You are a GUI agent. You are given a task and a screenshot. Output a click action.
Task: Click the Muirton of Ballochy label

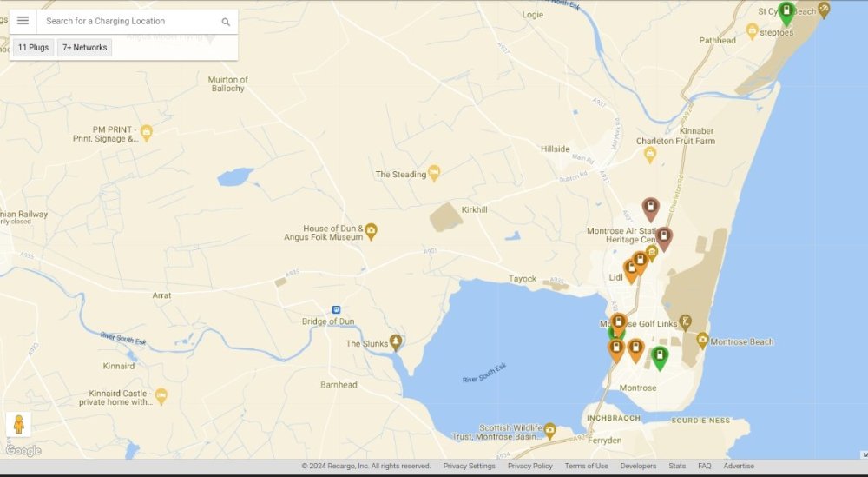click(227, 83)
